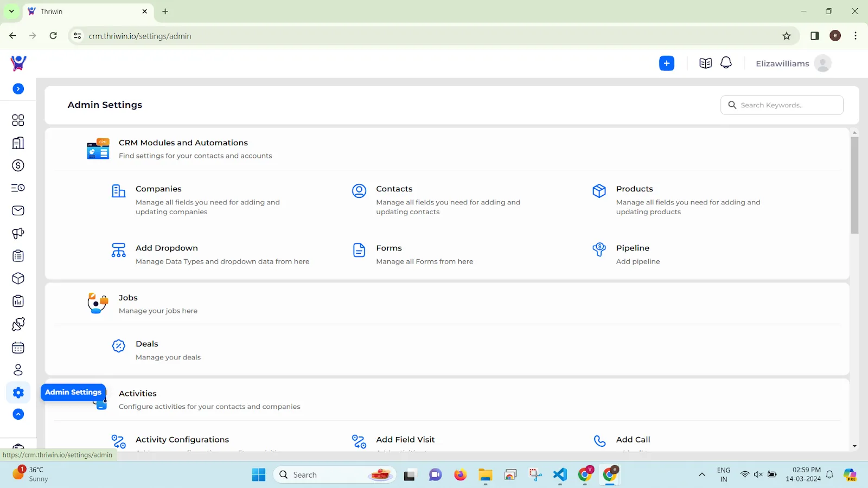Open the companies building icon in the sidebar
868x488 pixels.
[x=18, y=143]
